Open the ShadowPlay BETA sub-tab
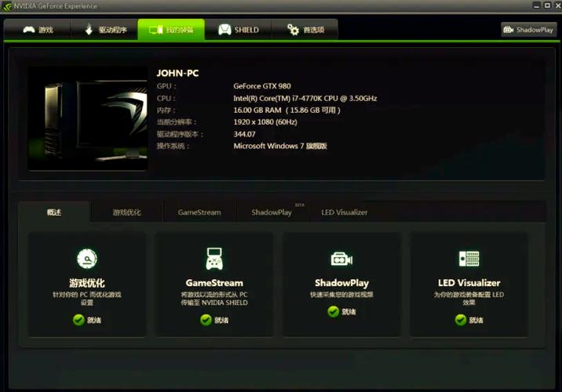This screenshot has height=392, width=562. [x=272, y=212]
